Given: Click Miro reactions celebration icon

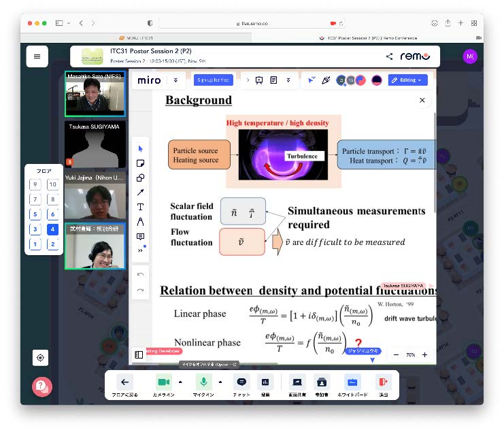Looking at the screenshot, I should coord(326,80).
